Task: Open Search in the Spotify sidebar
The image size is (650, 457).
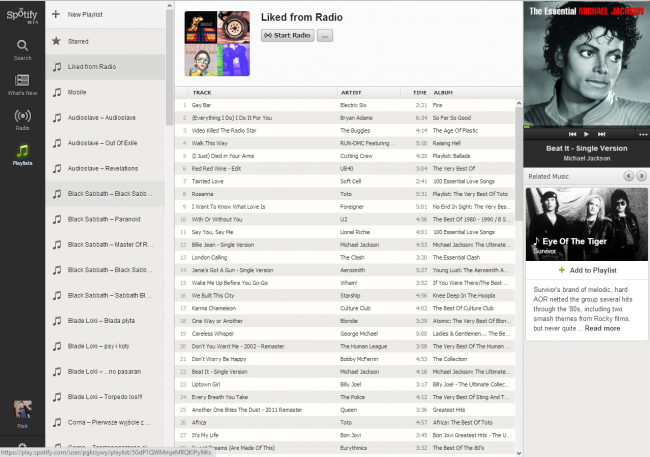Action: click(x=22, y=50)
